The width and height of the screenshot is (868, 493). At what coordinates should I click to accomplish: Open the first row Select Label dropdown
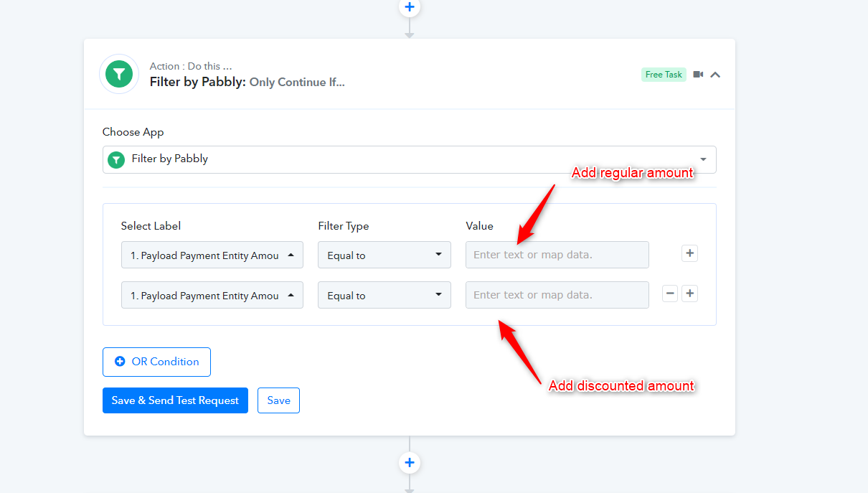[212, 255]
